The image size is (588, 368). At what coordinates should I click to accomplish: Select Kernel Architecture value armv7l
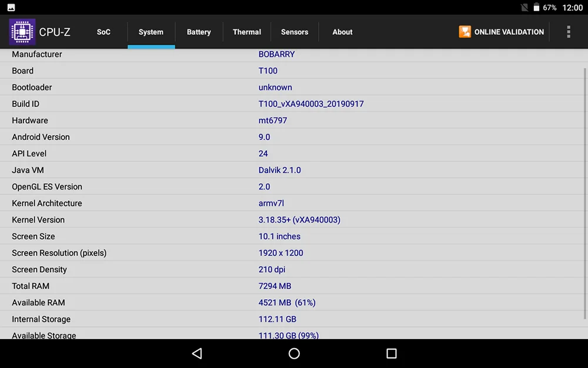(270, 203)
